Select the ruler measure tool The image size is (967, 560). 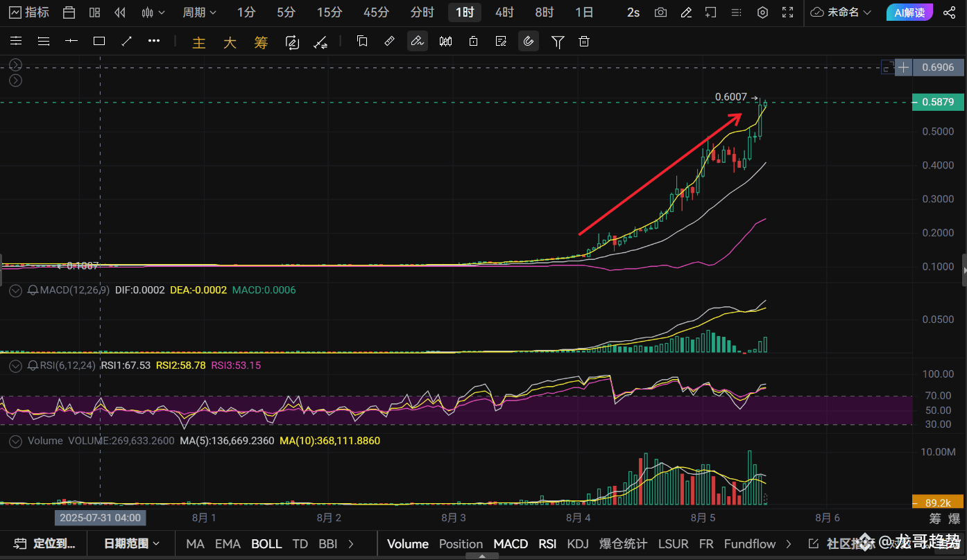(390, 42)
